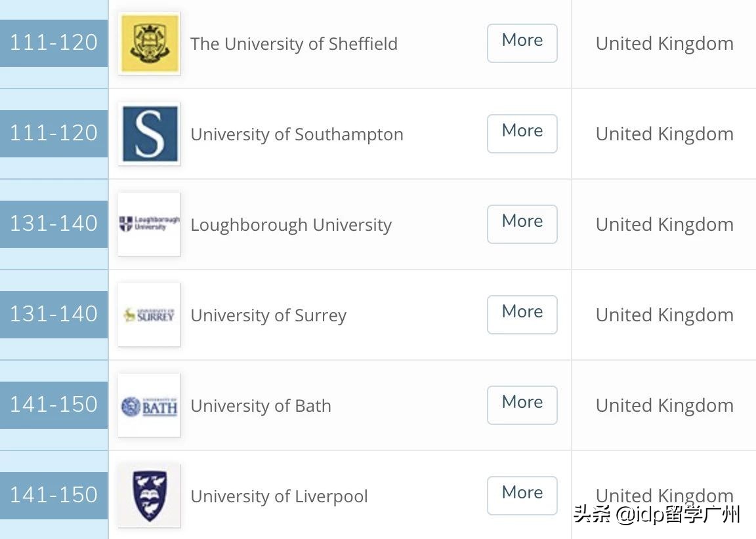
Task: Click United Kingdom next to University of Surrey
Action: [664, 314]
